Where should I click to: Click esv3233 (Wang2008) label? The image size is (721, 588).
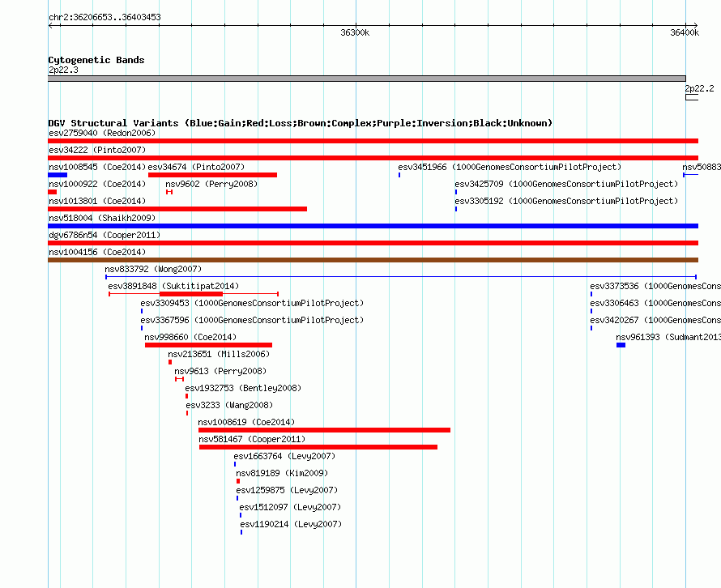point(229,405)
